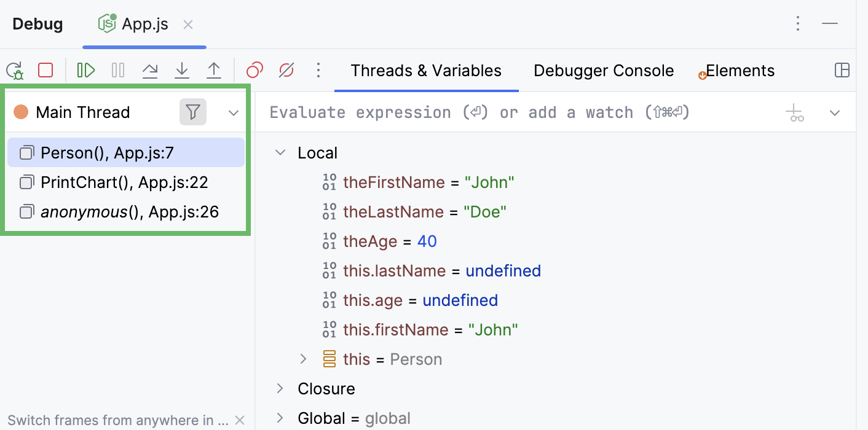Expand the 'this = Person' object
This screenshot has width=868, height=430.
pos(303,359)
